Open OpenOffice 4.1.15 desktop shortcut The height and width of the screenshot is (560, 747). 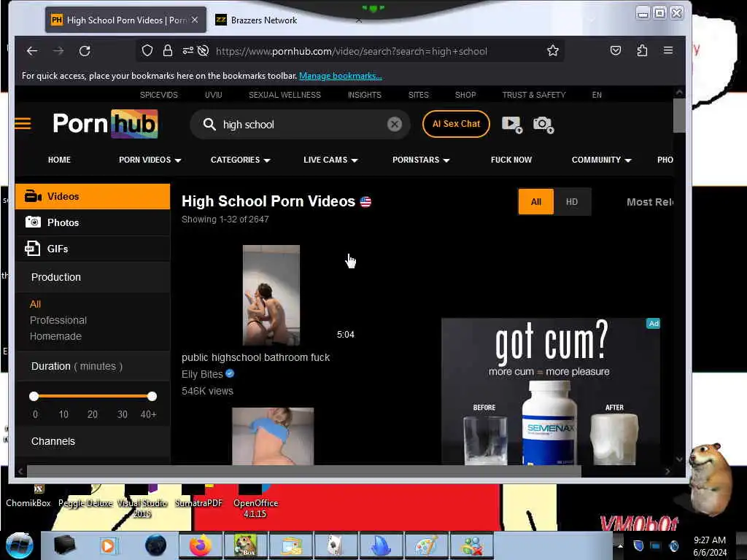point(255,503)
